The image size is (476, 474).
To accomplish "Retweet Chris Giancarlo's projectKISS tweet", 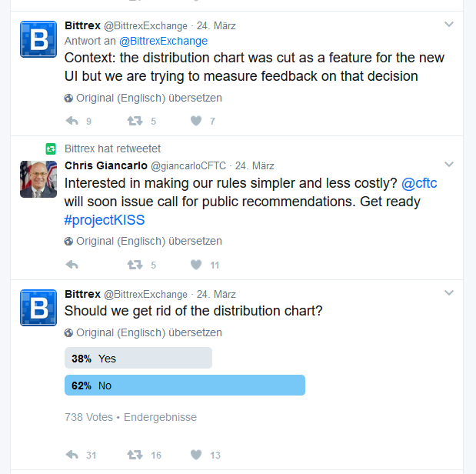I will coord(135,265).
